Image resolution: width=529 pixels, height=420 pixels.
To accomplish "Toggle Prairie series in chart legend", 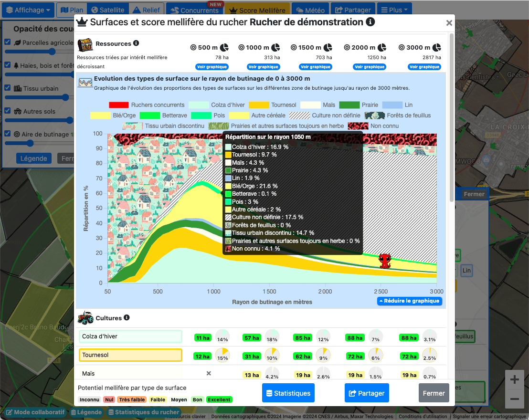I will pyautogui.click(x=359, y=105).
